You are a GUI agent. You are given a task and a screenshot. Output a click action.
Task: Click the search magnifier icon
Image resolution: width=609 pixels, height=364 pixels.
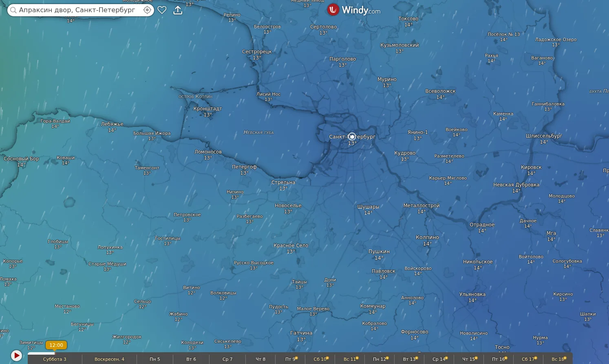coord(13,10)
